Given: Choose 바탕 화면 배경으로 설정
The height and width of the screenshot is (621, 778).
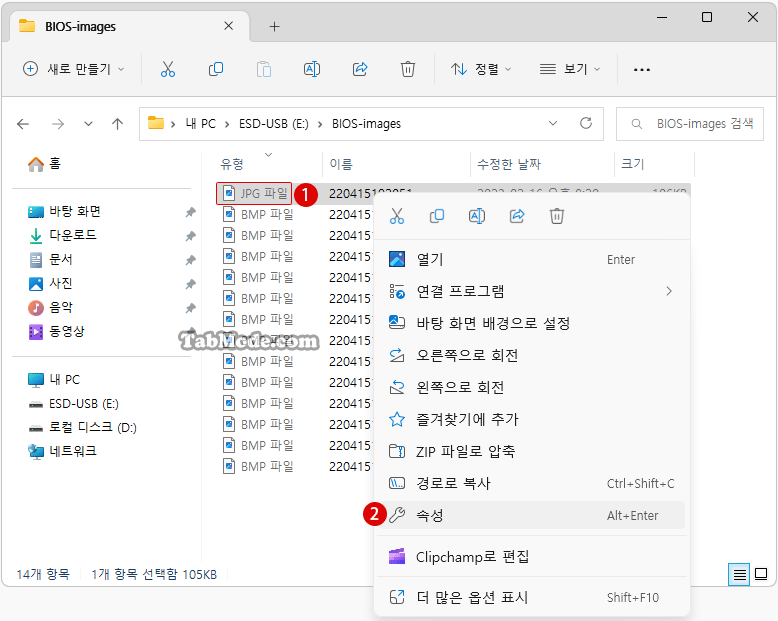Looking at the screenshot, I should click(x=531, y=323).
